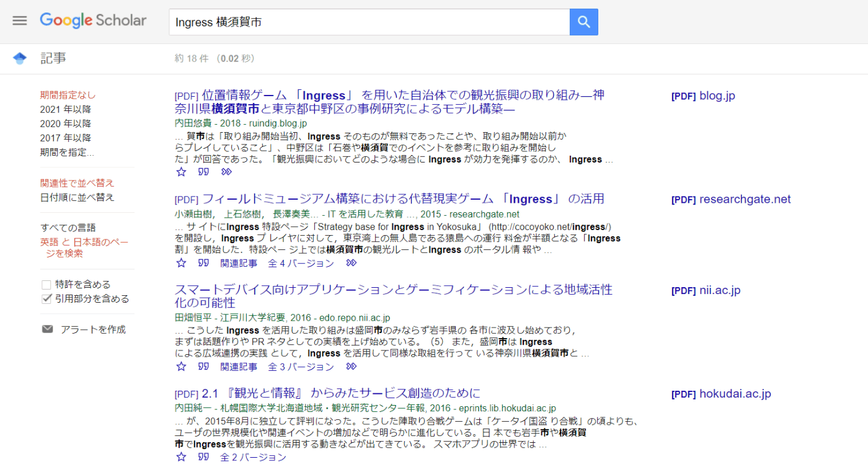
Task: Star the 観光と情報 result
Action: click(181, 457)
